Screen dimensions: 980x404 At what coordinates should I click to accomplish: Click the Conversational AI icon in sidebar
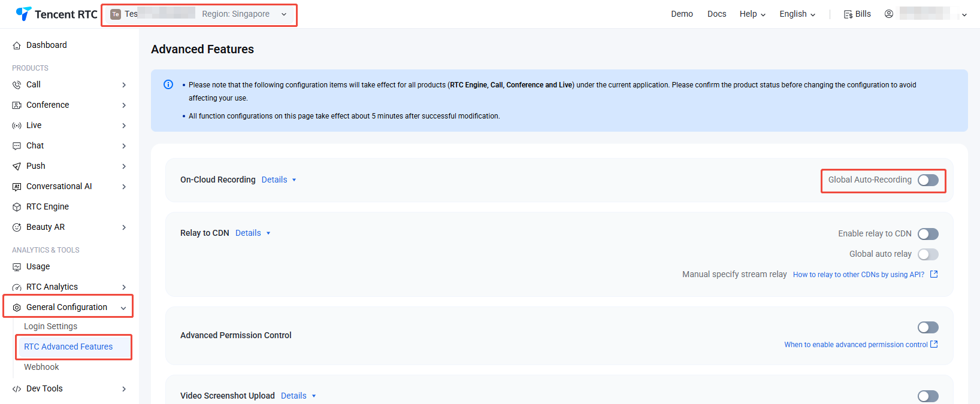coord(17,187)
